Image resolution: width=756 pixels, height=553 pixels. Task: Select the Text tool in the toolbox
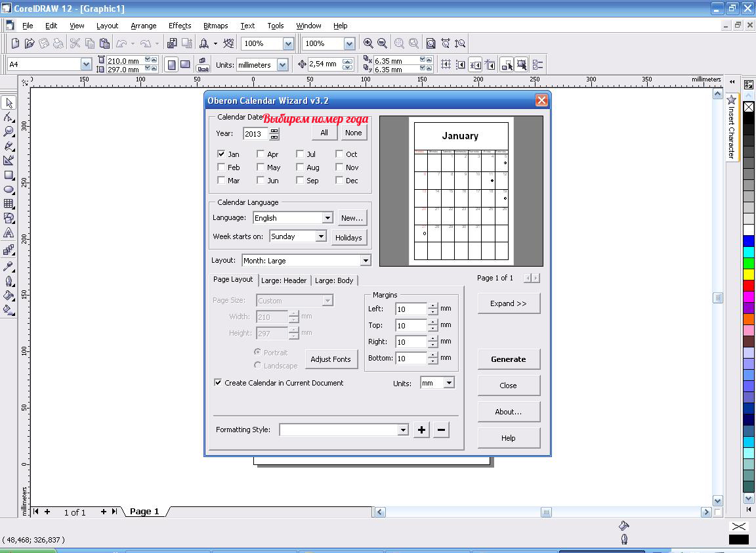(9, 232)
